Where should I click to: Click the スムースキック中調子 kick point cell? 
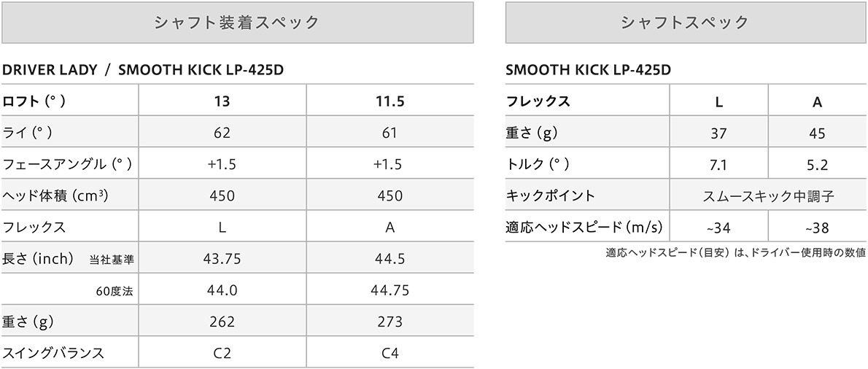pos(768,195)
